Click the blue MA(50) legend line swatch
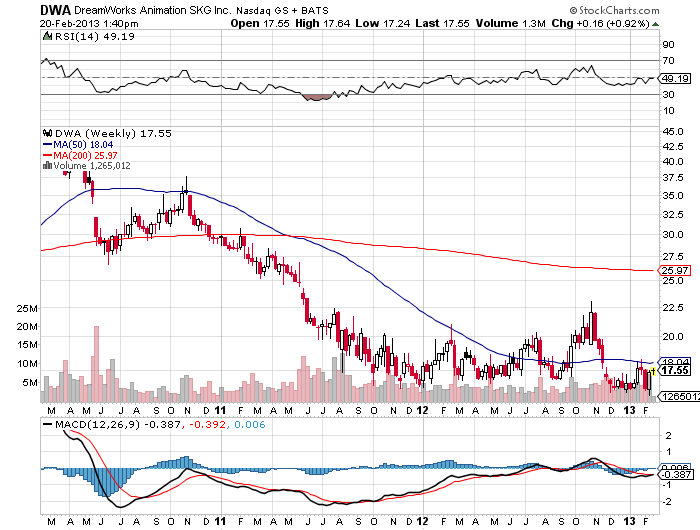700x530 pixels. [x=47, y=145]
